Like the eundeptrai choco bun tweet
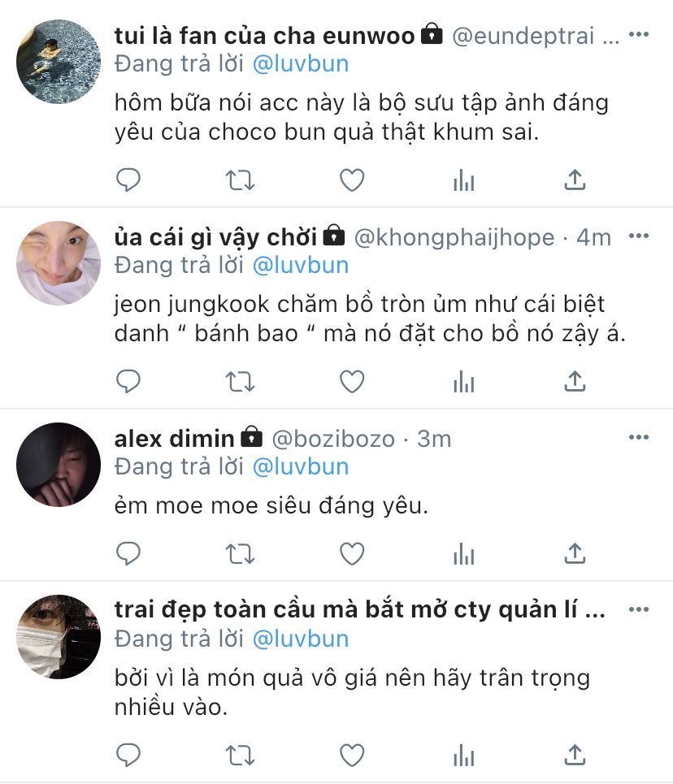The image size is (673, 784). [x=352, y=180]
